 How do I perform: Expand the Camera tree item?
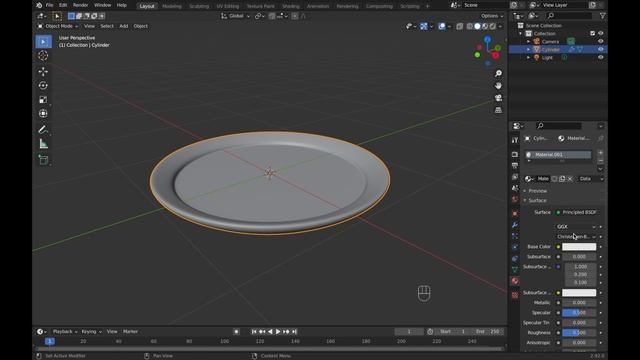[529, 41]
